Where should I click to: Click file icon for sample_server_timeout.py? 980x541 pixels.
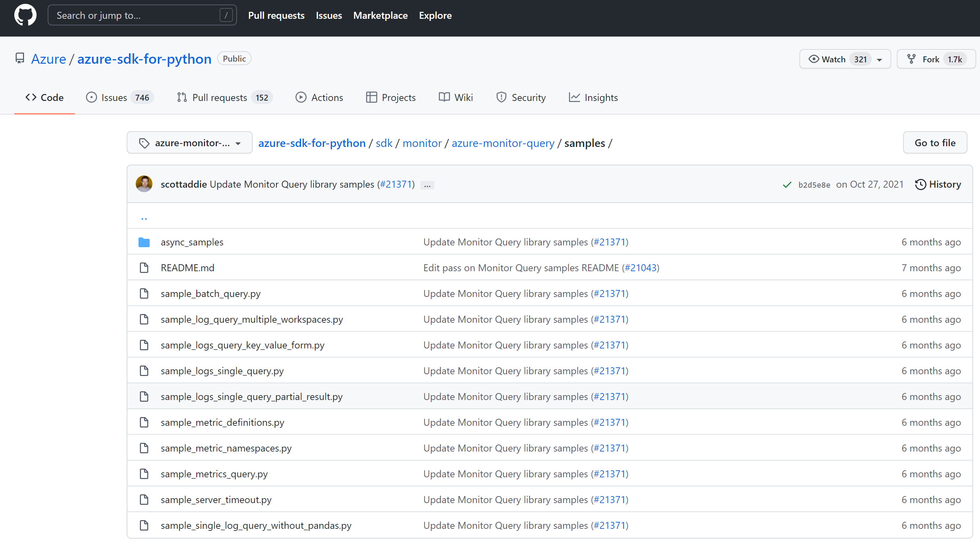144,499
